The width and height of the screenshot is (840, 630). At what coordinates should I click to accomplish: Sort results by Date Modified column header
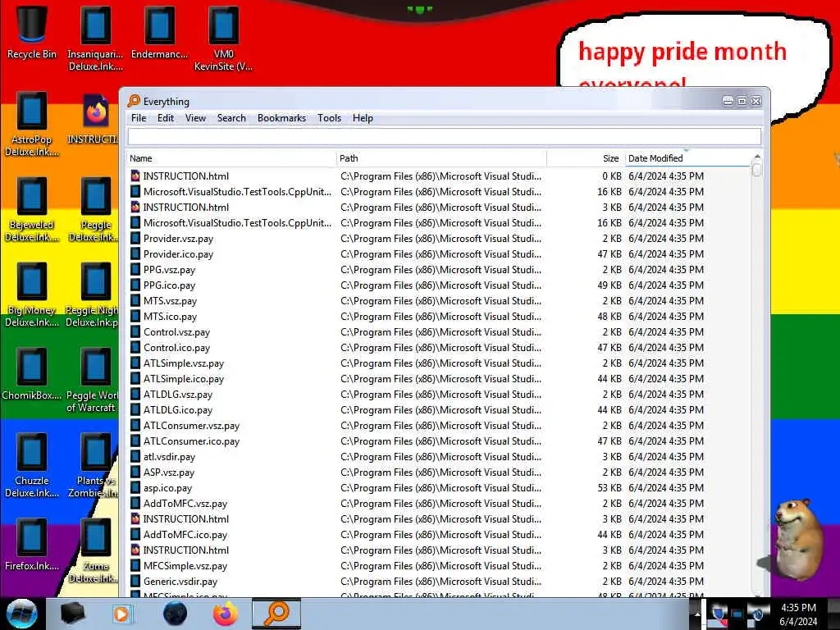(x=688, y=158)
